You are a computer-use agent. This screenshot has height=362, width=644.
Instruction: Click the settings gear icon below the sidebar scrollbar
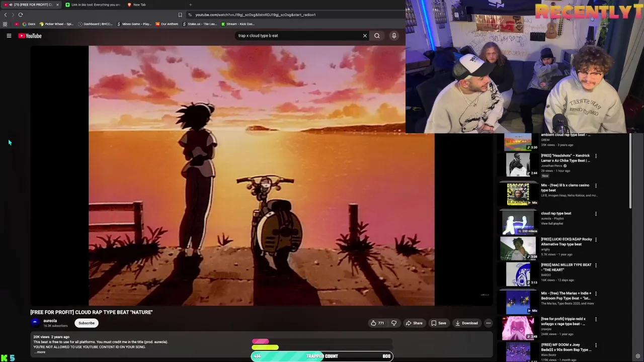tap(638, 356)
